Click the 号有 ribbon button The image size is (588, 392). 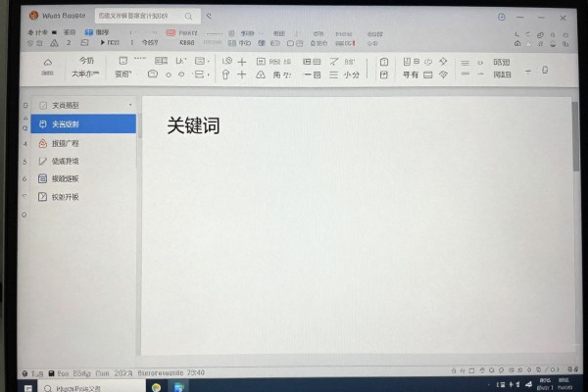(411, 75)
